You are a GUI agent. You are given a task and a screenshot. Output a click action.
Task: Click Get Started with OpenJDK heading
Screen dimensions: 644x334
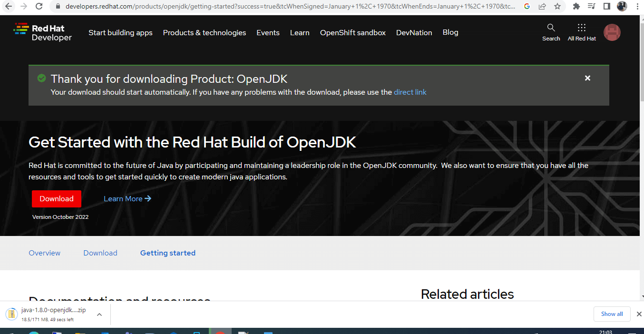(x=192, y=142)
